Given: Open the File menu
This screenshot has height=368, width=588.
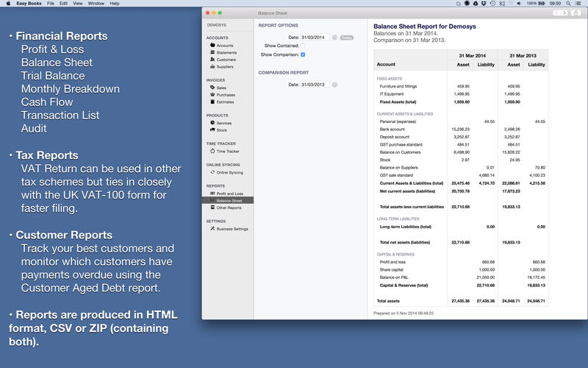Looking at the screenshot, I should (51, 4).
